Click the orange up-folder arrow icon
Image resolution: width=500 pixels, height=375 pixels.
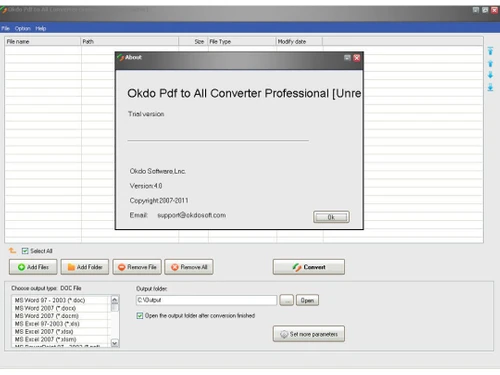point(12,250)
